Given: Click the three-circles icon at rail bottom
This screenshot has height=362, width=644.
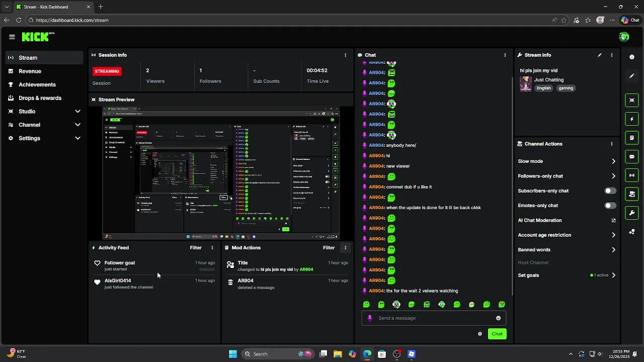Looking at the screenshot, I should point(632,232).
